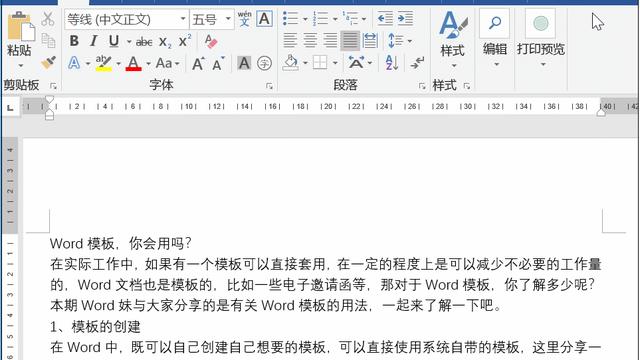
Task: Toggle Italic formatting
Action: (94, 41)
